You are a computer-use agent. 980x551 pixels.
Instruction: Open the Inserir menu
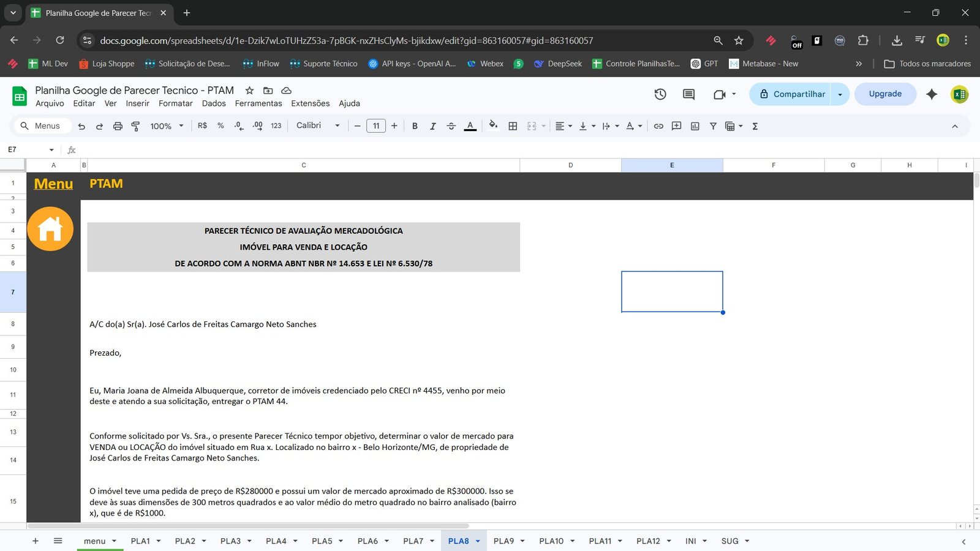pos(137,103)
